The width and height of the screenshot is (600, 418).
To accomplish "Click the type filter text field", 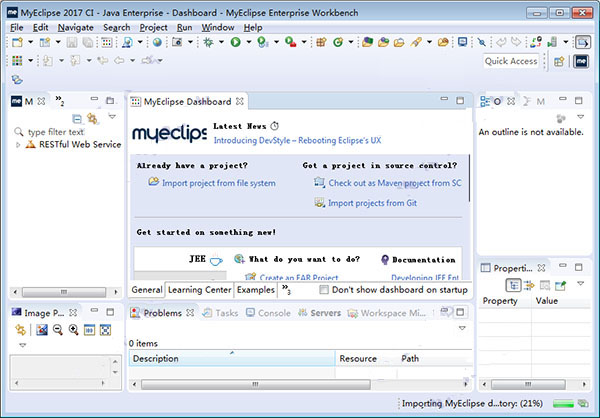I will (56, 132).
